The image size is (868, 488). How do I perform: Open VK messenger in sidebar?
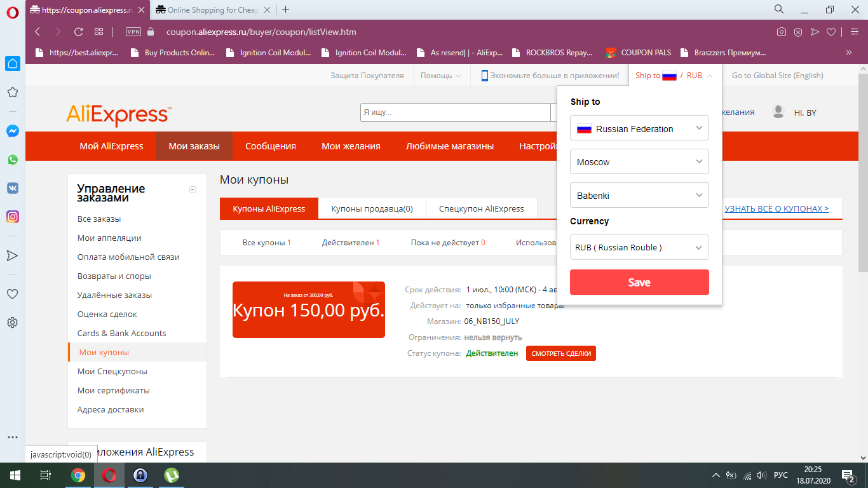[12, 188]
